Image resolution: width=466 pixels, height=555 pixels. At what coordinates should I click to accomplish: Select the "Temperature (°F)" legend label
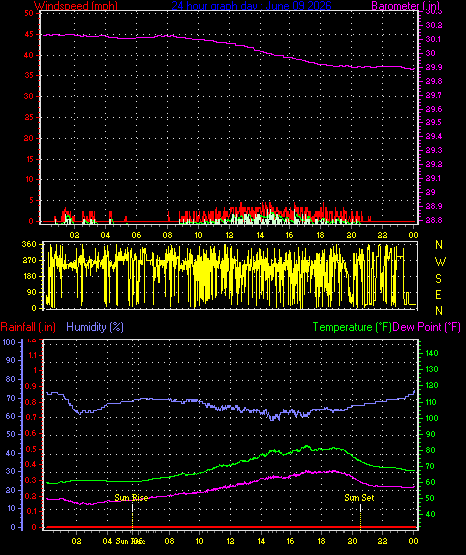352,327
